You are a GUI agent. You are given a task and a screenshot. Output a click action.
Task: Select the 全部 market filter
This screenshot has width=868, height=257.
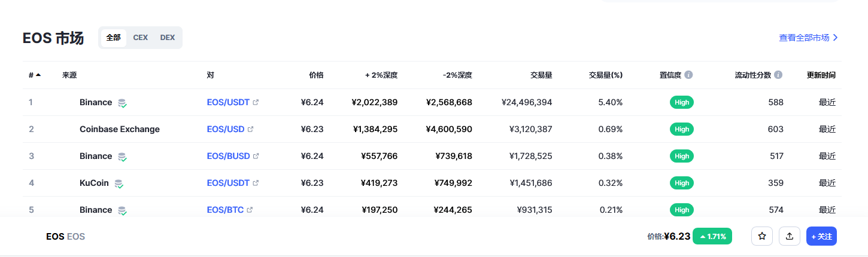113,37
